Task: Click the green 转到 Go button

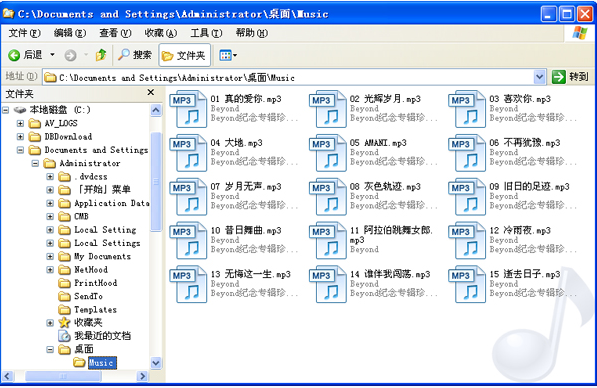Action: (x=570, y=77)
